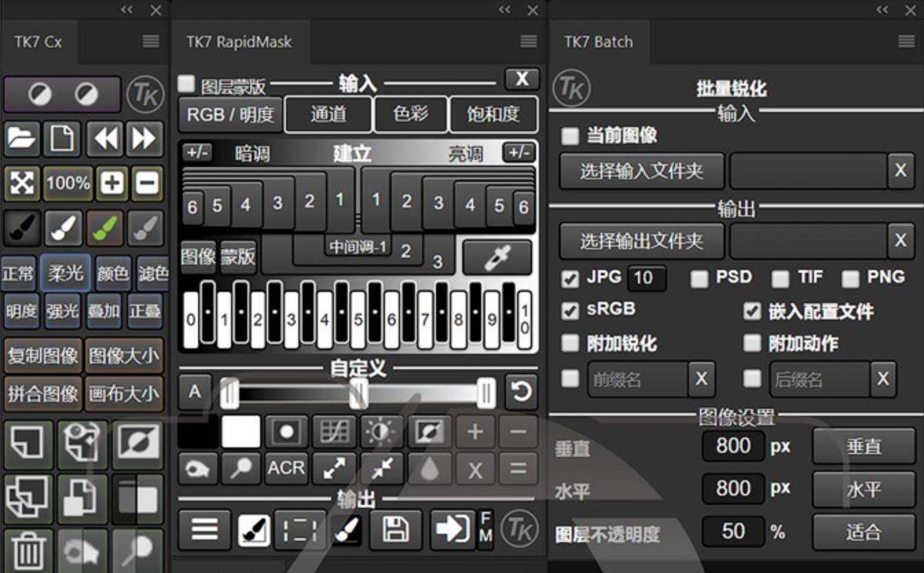
Task: Click the eyedropper icon in RapidMask
Action: tap(497, 257)
